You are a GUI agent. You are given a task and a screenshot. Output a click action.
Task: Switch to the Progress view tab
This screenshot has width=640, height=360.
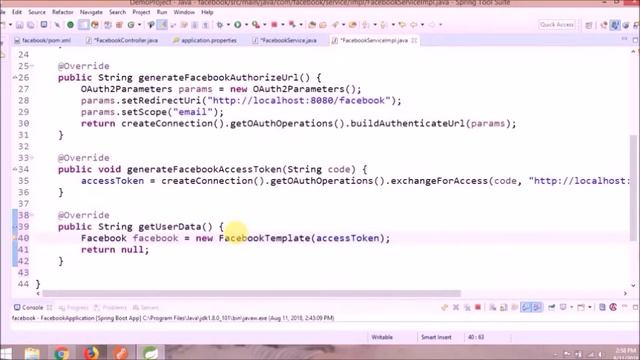tap(73, 307)
